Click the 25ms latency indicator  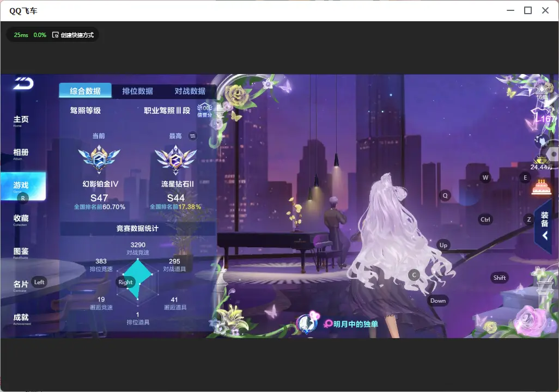[21, 35]
